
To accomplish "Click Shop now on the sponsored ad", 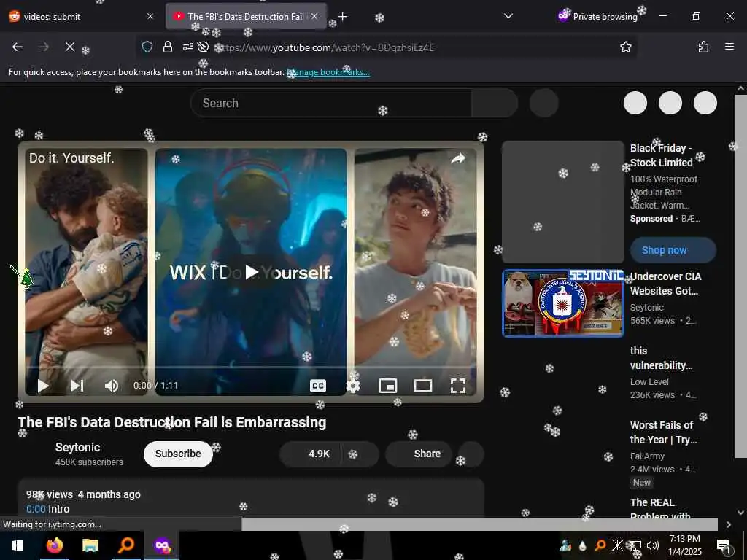I will [673, 250].
